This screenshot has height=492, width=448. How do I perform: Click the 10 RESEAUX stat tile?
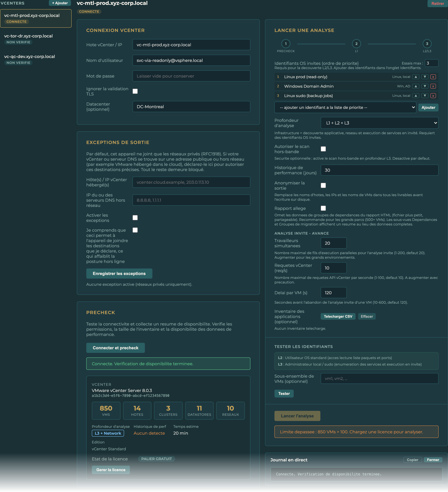click(x=231, y=411)
